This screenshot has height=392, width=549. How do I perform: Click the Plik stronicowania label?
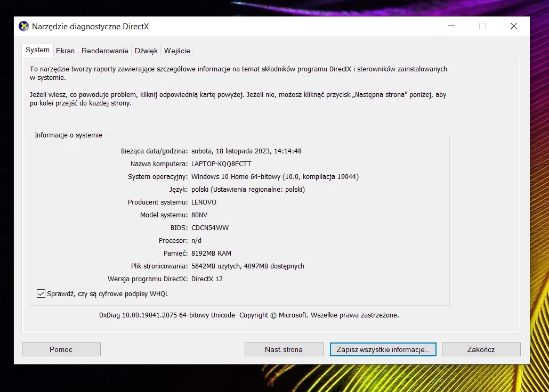tap(159, 266)
